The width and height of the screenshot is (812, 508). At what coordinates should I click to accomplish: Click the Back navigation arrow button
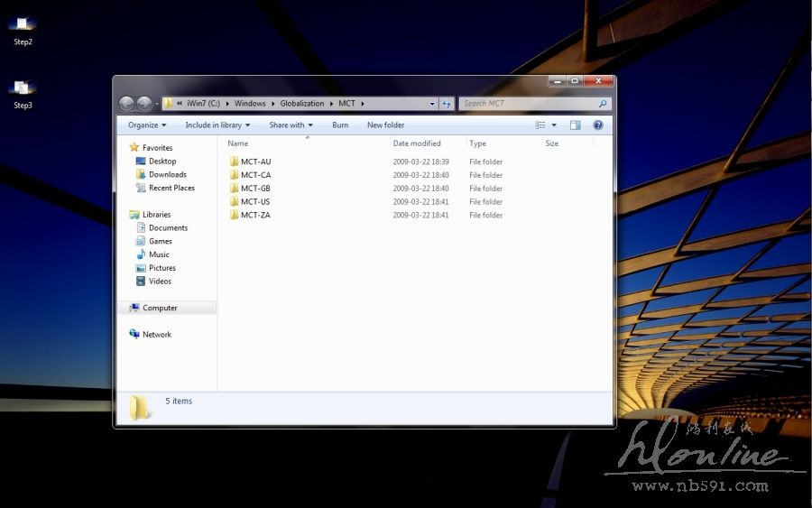pos(126,104)
